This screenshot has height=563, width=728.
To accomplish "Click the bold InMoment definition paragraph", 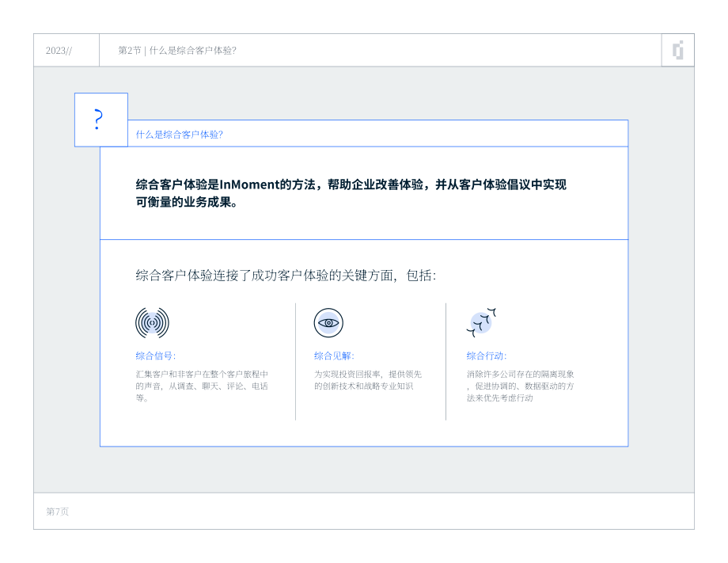I will coord(351,193).
